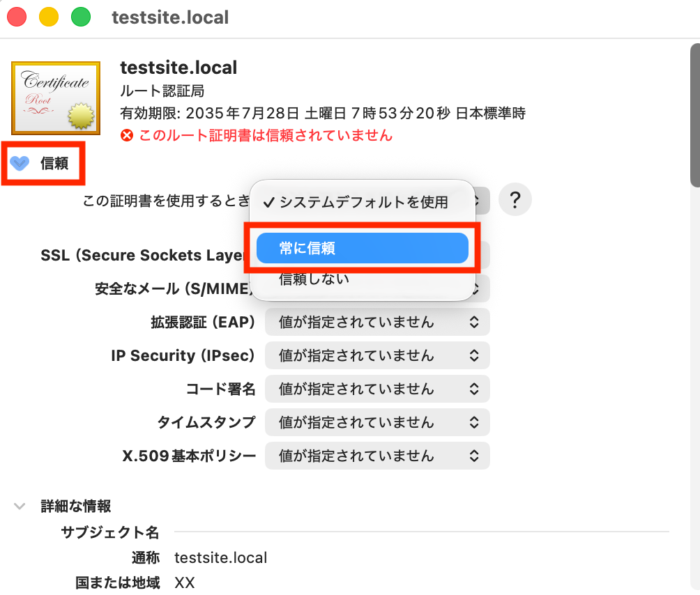Click the ルート認証局 label

coord(162,91)
